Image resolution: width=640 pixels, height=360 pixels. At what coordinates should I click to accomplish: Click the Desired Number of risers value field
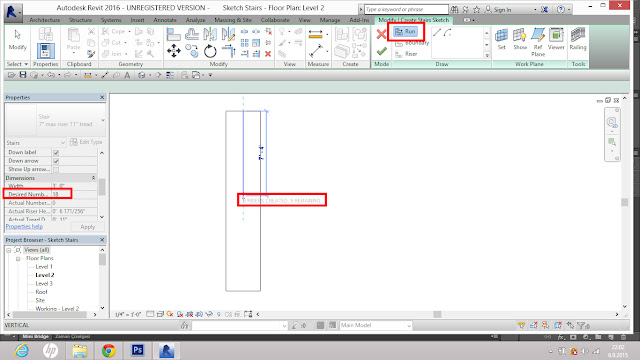point(75,194)
